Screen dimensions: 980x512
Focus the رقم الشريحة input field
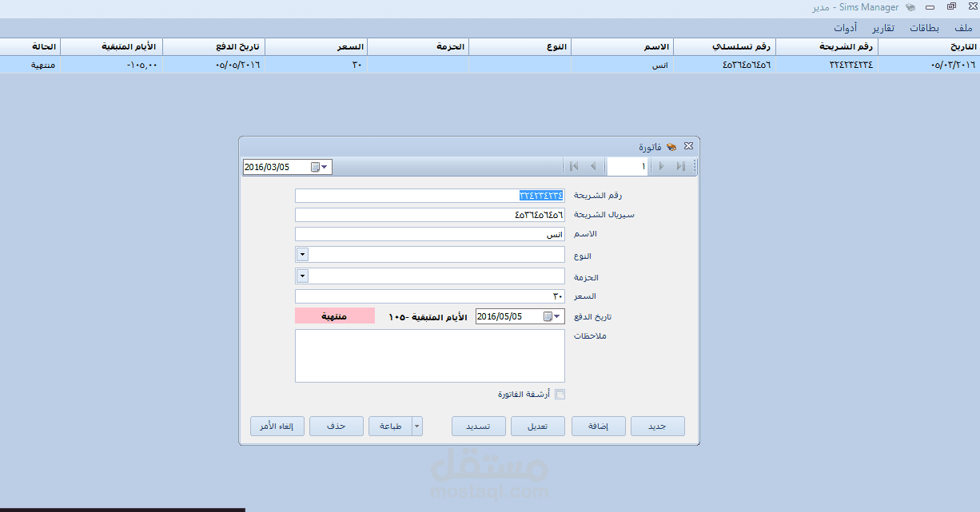coord(430,195)
